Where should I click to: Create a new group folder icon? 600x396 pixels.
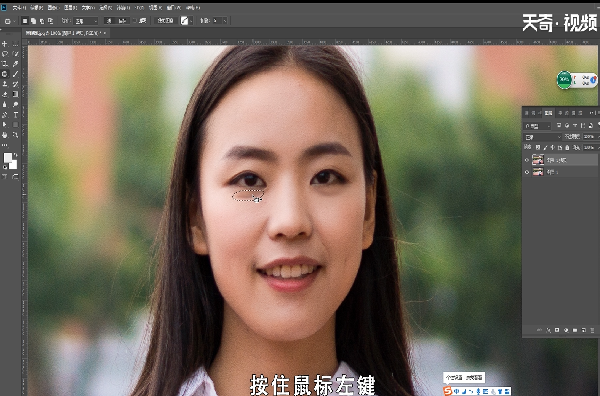(575, 330)
